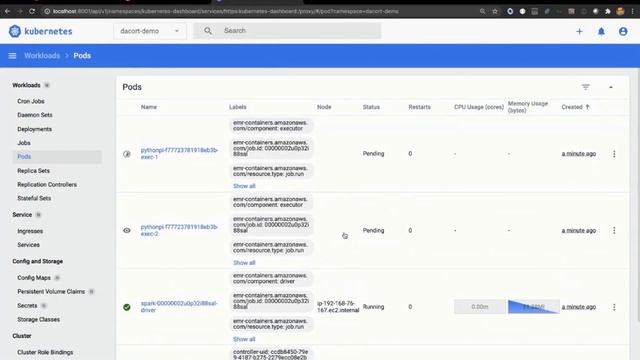Click the browser address bar URL
640x360 pixels.
pos(225,11)
